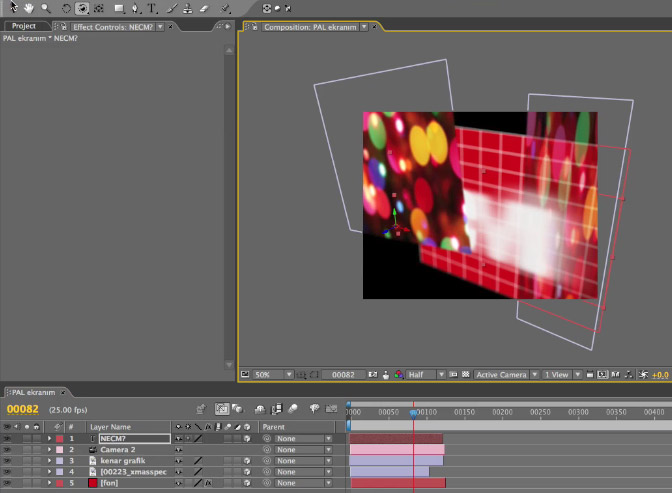Choose the Rotation tool
The width and height of the screenshot is (672, 493).
tap(66, 8)
